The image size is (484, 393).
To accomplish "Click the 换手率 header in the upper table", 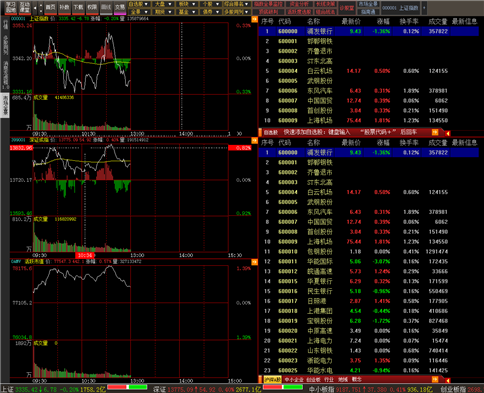I will tap(409, 22).
